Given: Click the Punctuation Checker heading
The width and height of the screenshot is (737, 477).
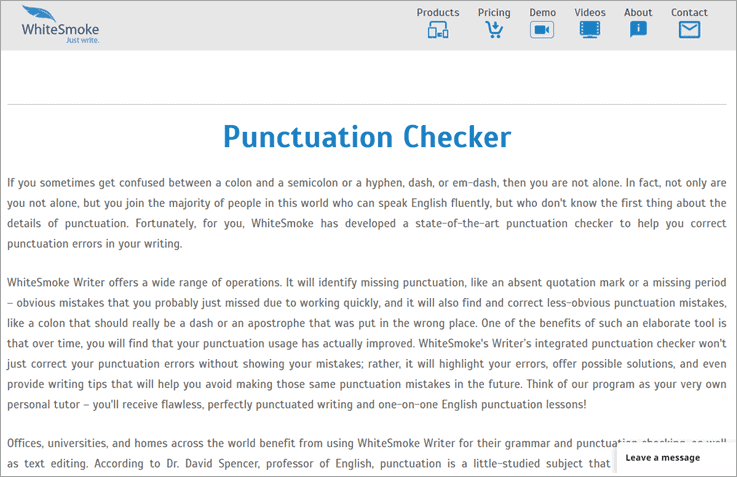Looking at the screenshot, I should tap(367, 137).
